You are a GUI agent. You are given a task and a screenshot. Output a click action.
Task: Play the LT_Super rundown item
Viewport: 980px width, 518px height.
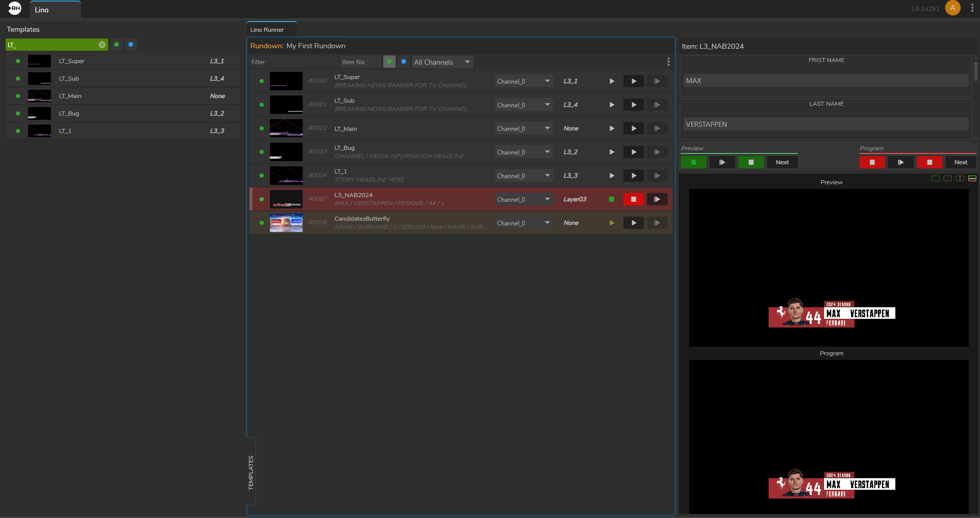pyautogui.click(x=633, y=81)
